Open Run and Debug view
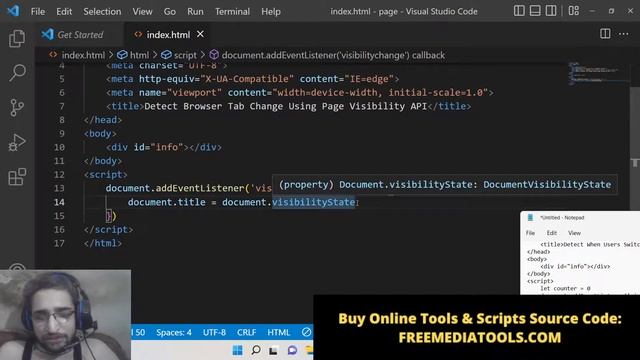Viewport: 640px width, 360px height. (17, 142)
